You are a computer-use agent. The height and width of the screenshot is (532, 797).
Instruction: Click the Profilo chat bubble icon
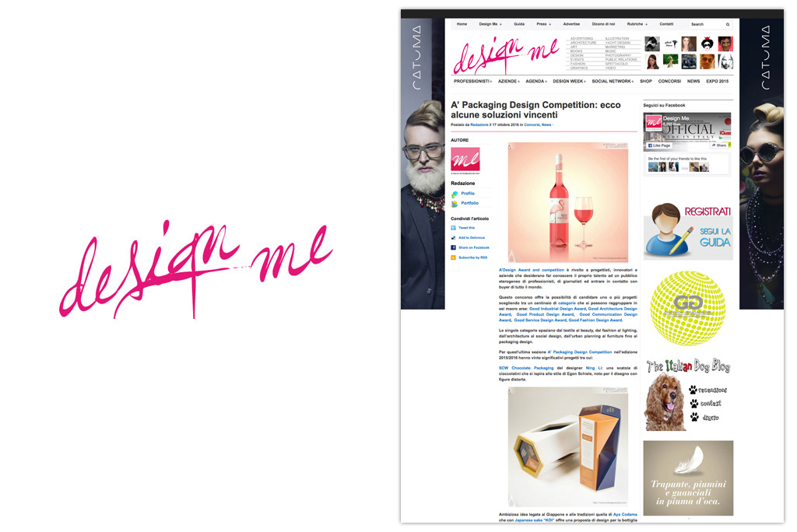tap(455, 194)
